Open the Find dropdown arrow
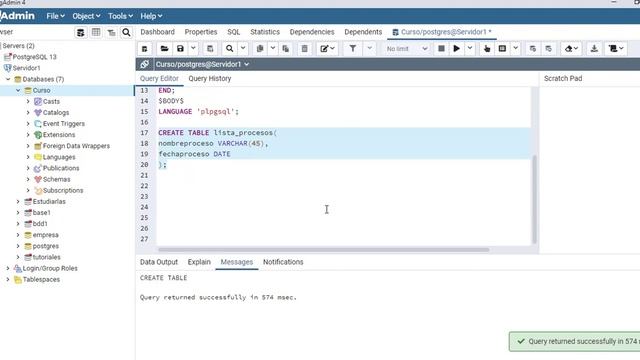The image size is (640, 360). point(243,49)
